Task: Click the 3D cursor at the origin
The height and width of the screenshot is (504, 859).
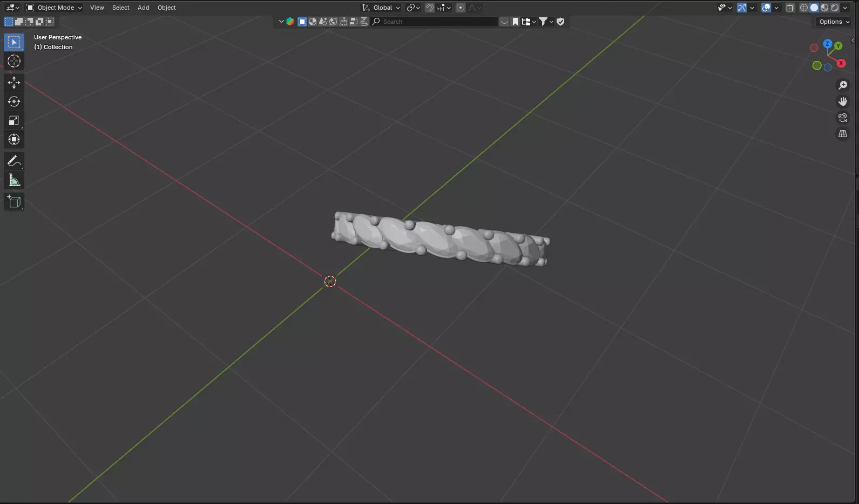Action: click(330, 281)
